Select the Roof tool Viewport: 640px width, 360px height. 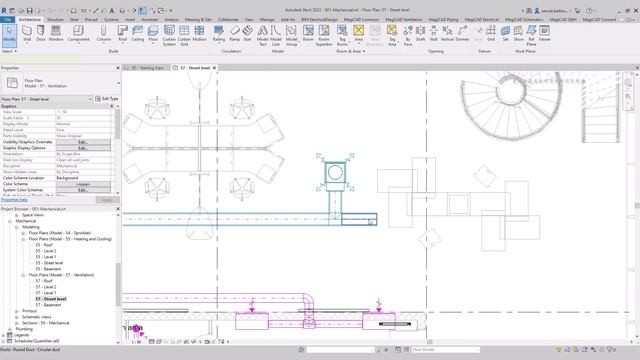[122, 33]
